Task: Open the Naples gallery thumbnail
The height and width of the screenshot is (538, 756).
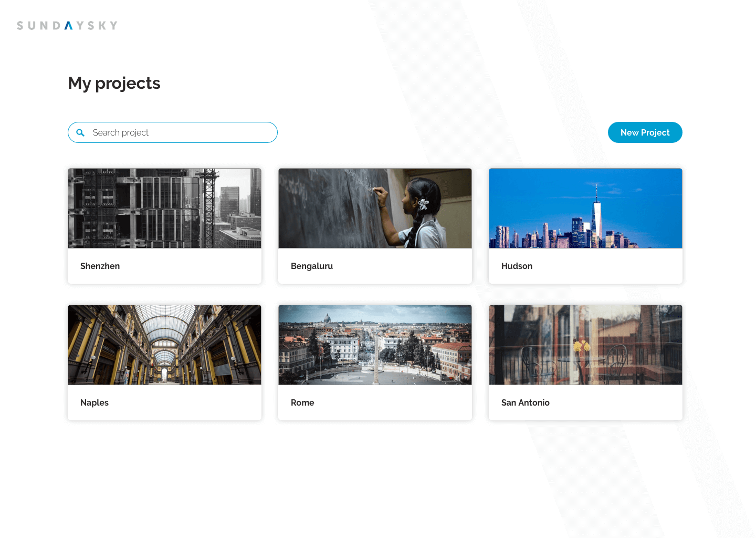Action: pyautogui.click(x=165, y=345)
